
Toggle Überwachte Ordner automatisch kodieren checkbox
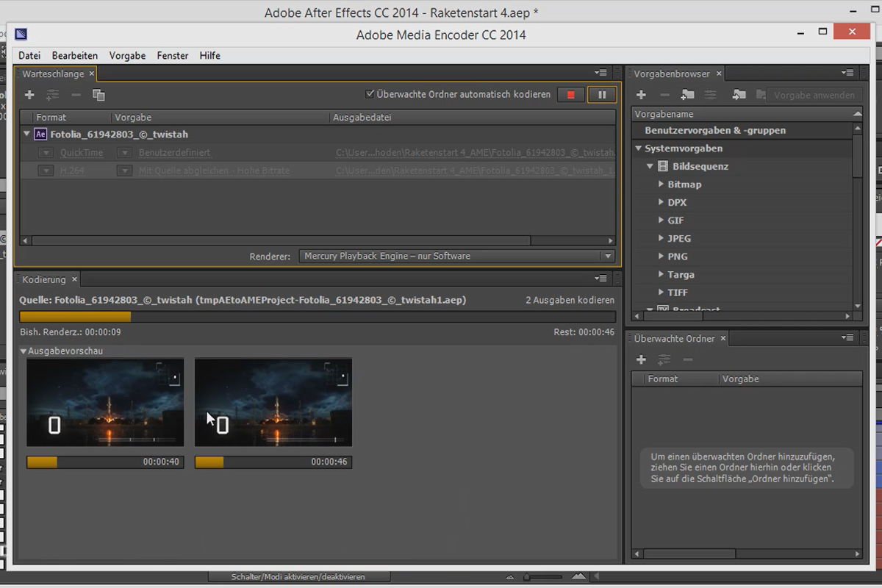tap(370, 94)
